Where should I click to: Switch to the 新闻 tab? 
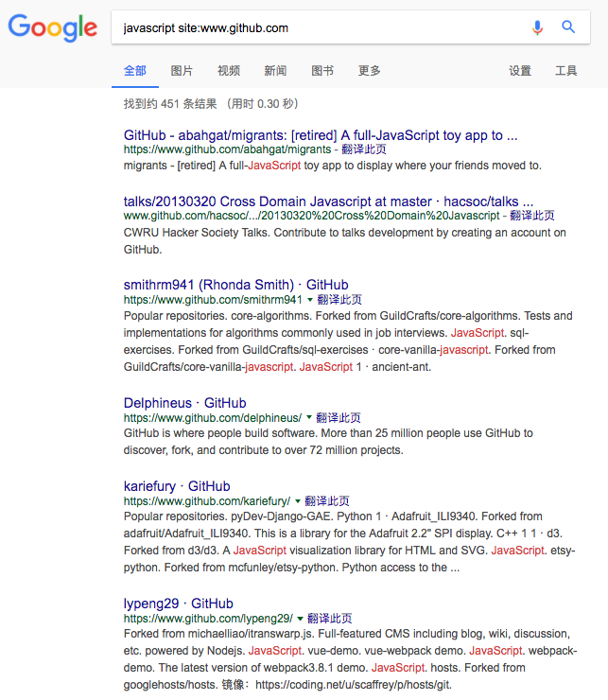[x=275, y=71]
